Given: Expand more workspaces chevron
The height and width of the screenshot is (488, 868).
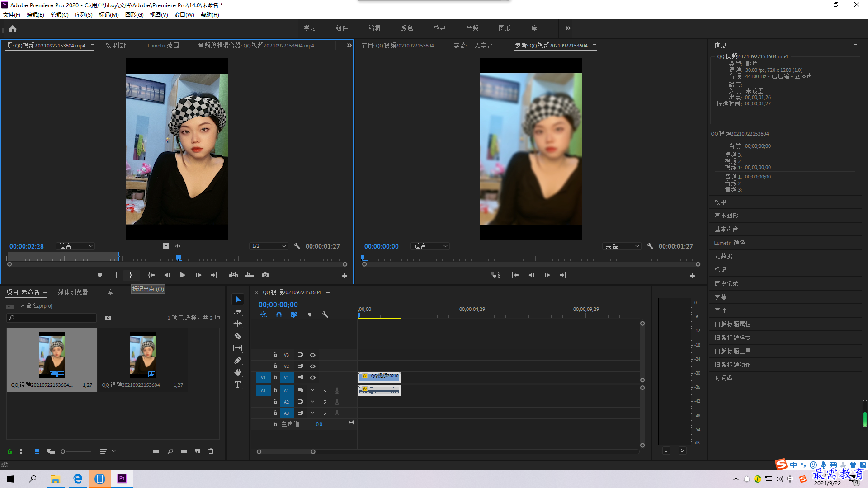Looking at the screenshot, I should [568, 28].
